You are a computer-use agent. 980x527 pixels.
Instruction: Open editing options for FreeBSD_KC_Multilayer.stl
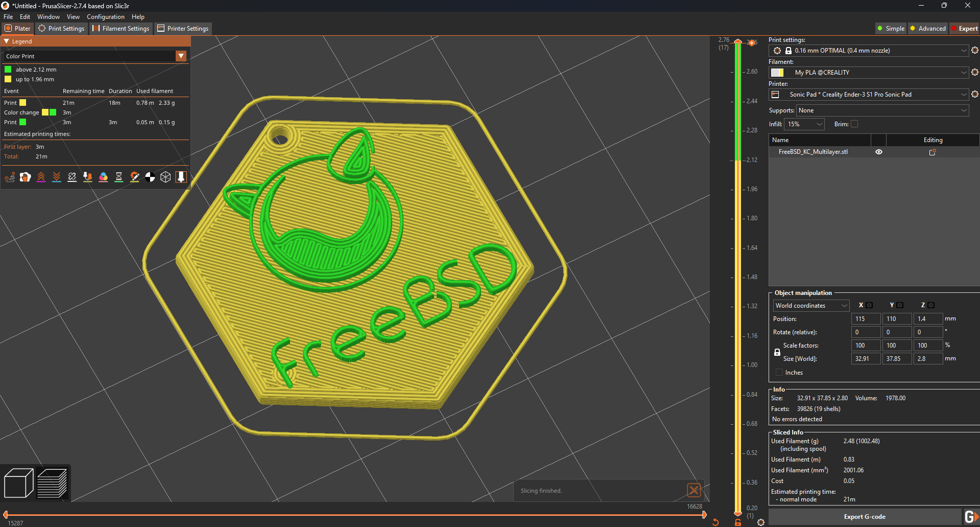[933, 152]
